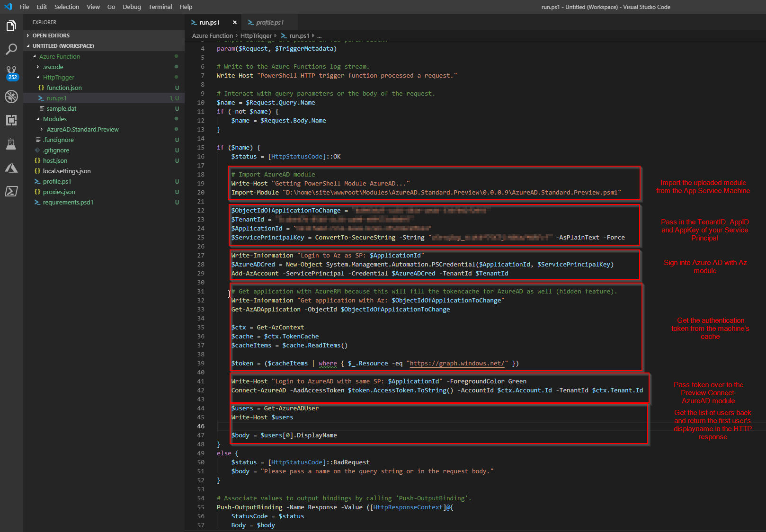Open the Go menu
Viewport: 766px width, 532px height.
pyautogui.click(x=111, y=7)
